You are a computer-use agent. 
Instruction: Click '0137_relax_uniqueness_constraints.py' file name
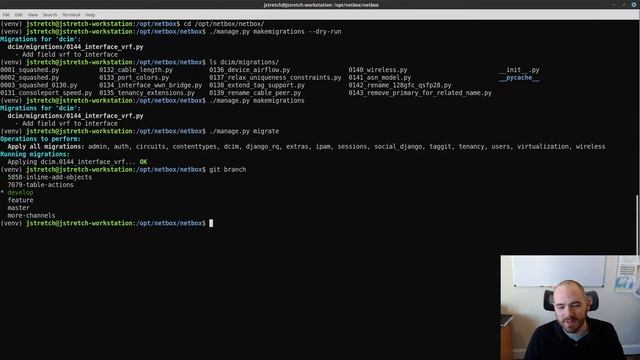(276, 78)
